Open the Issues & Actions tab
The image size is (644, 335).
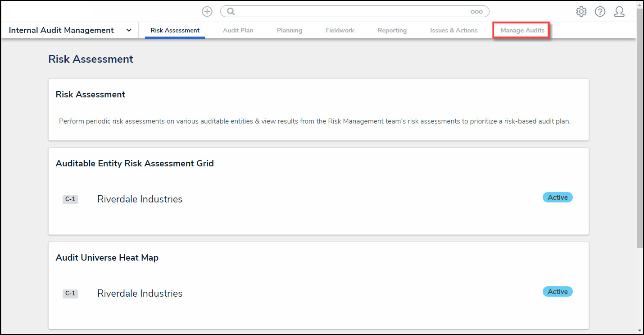coord(454,30)
